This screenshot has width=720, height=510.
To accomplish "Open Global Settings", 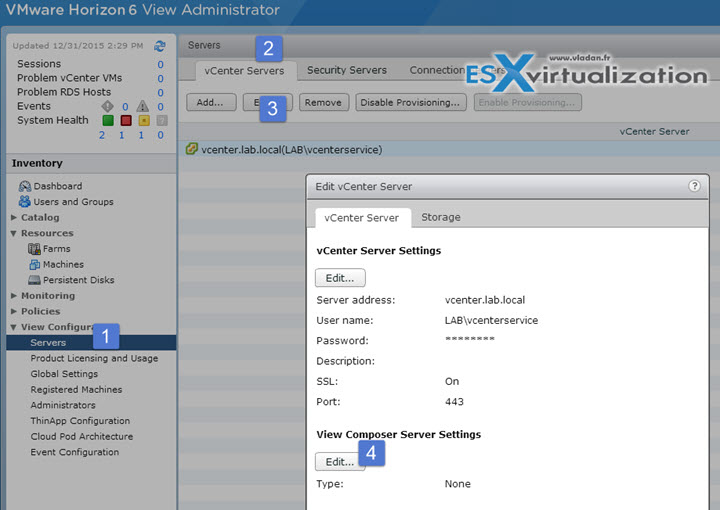I will tap(64, 374).
